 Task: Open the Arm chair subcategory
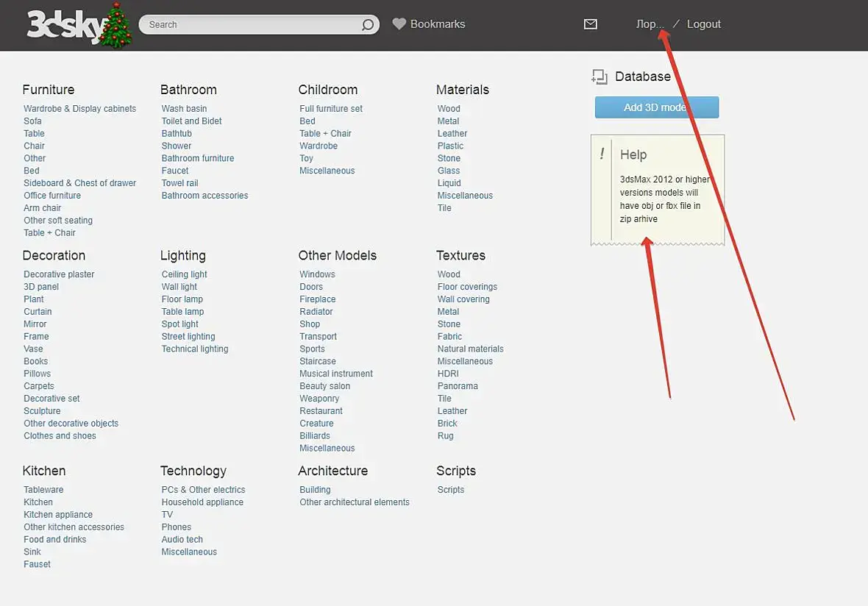click(43, 208)
